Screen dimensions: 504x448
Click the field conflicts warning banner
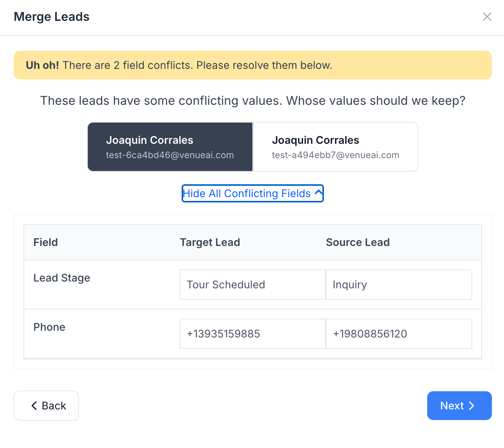252,65
